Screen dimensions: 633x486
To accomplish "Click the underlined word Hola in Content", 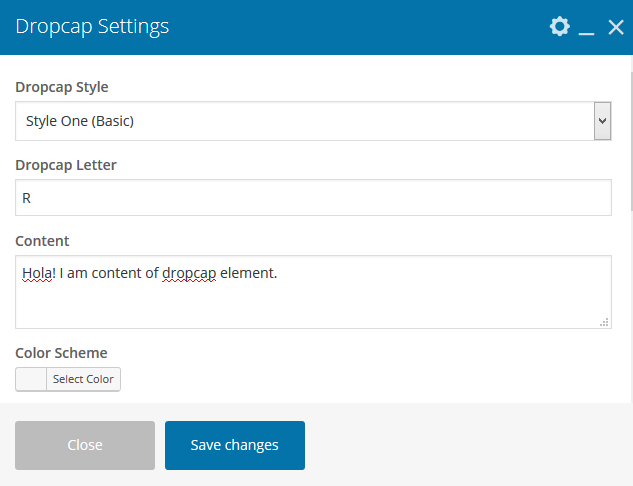I will point(37,272).
